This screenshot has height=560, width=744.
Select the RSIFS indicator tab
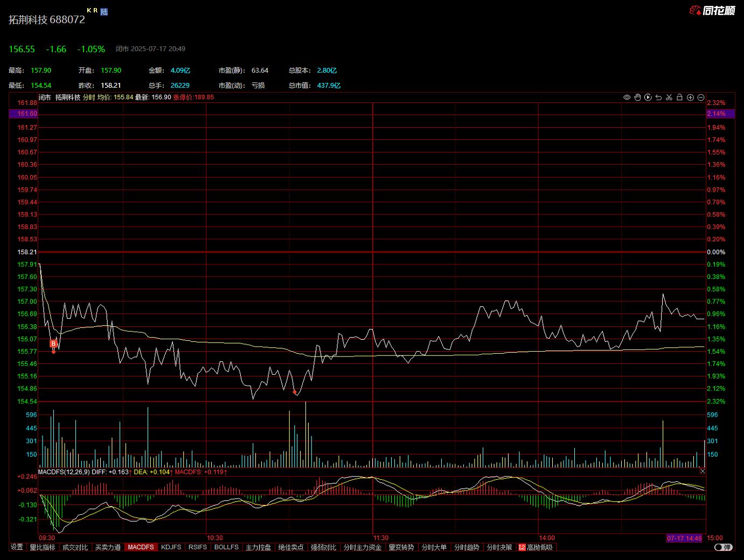click(x=198, y=547)
